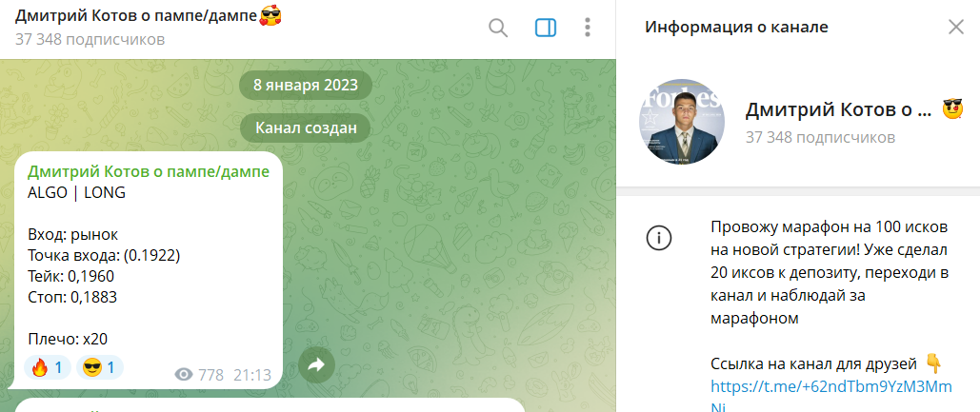Click the pointing-down hand emoji in description
This screenshot has height=412, width=980.
tap(932, 363)
